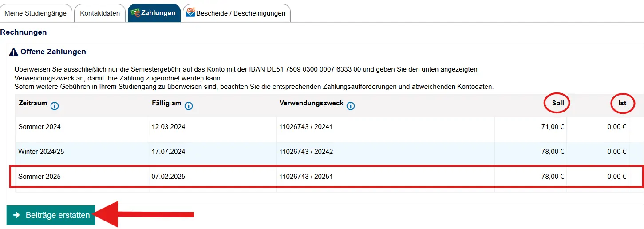The height and width of the screenshot is (229, 644).
Task: Select the Sommer 2025 period cell
Action: (x=40, y=177)
